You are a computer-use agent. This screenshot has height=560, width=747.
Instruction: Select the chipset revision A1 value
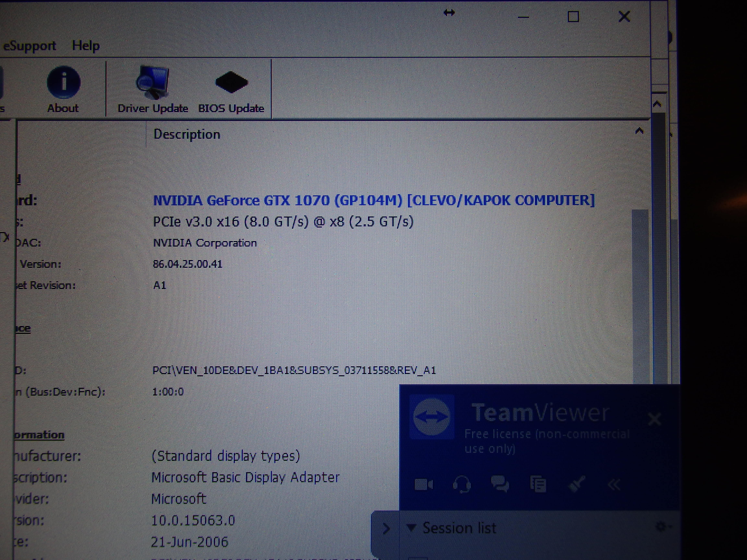click(160, 286)
